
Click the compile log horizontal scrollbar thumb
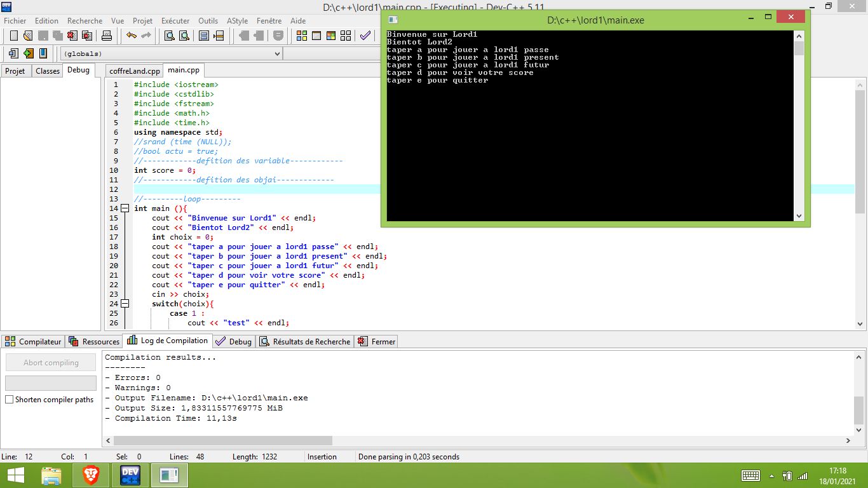pyautogui.click(x=222, y=440)
